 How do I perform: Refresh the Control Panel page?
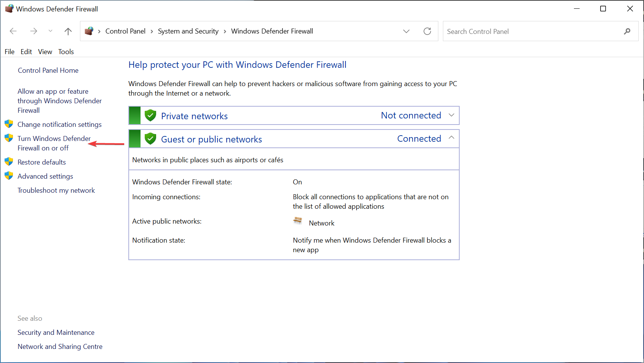pyautogui.click(x=427, y=31)
